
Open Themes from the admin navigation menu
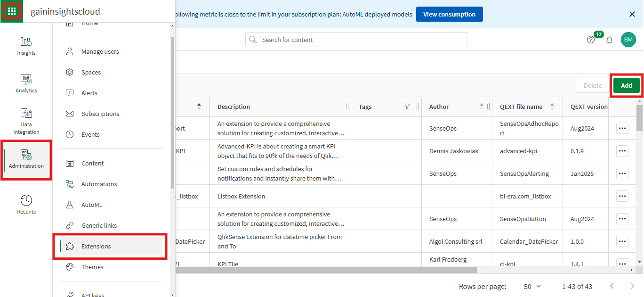click(92, 267)
